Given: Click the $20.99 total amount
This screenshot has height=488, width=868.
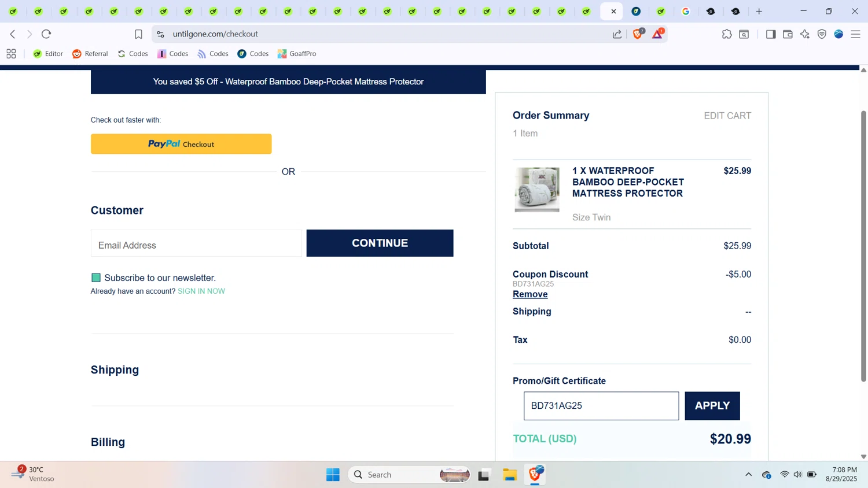Looking at the screenshot, I should 730,439.
